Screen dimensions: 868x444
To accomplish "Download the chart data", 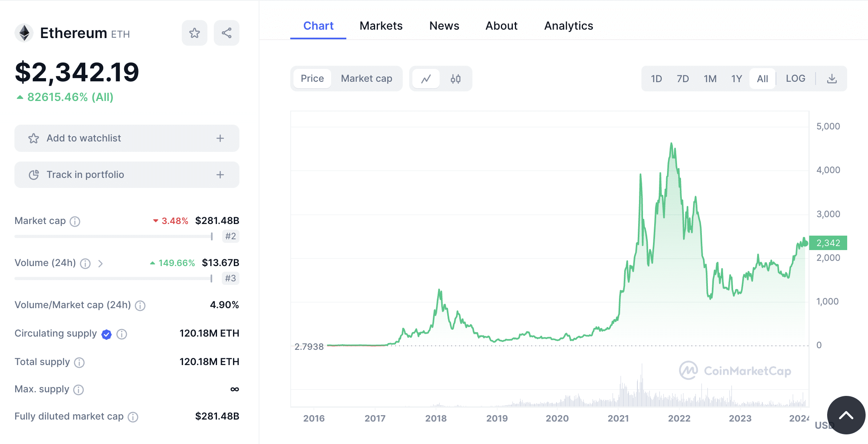I will click(832, 79).
